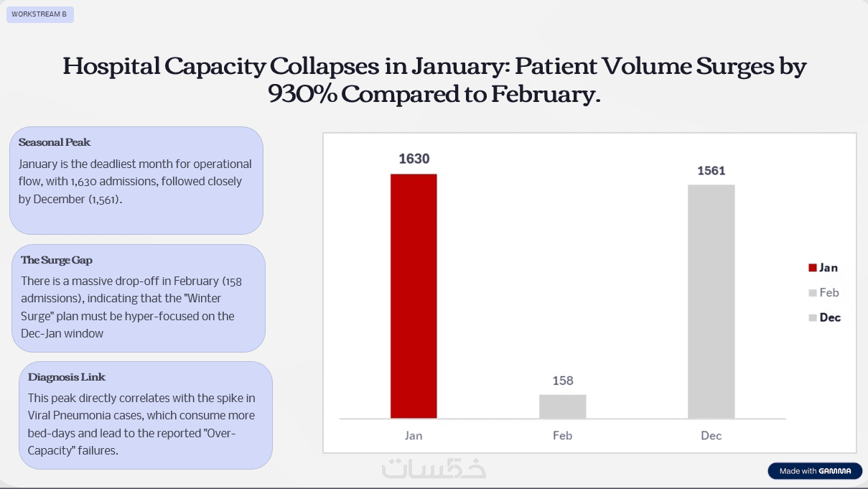Click the Dec legend label
The width and height of the screenshot is (868, 489).
coord(830,317)
